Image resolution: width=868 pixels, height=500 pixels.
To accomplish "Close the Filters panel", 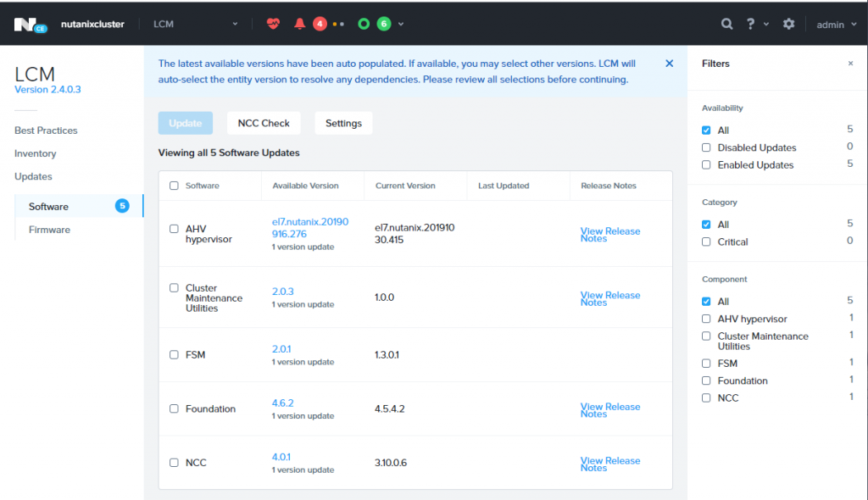I will (850, 64).
